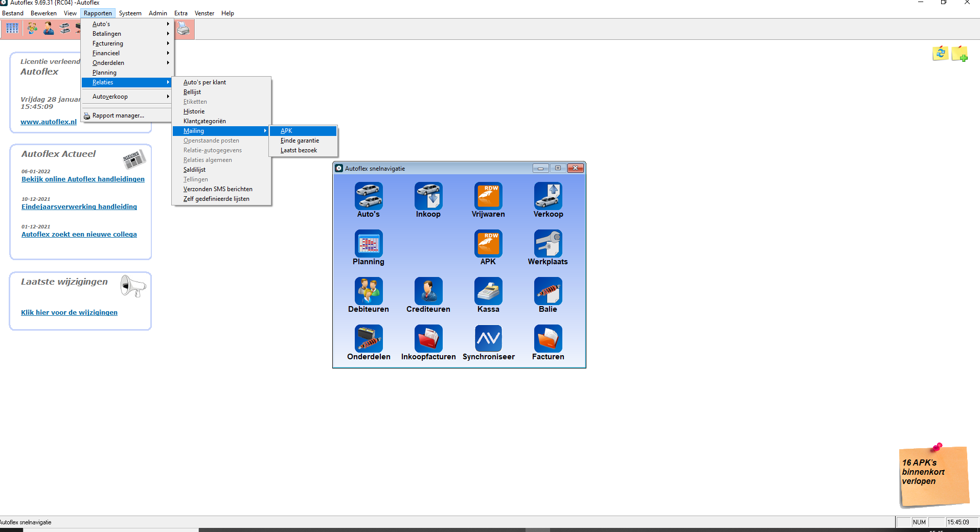Click the add new sticky note icon
Screen dimensions: 980x532
pos(960,53)
